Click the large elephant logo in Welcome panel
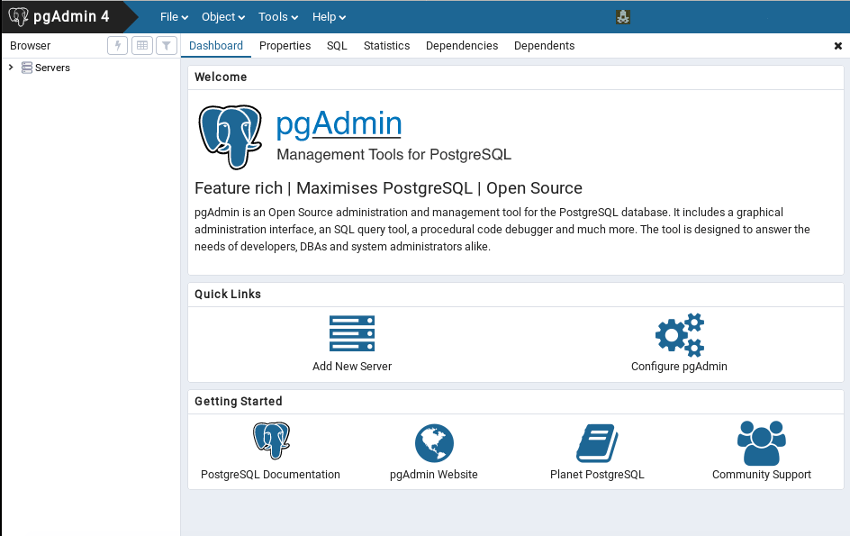The image size is (850, 536). 230,137
